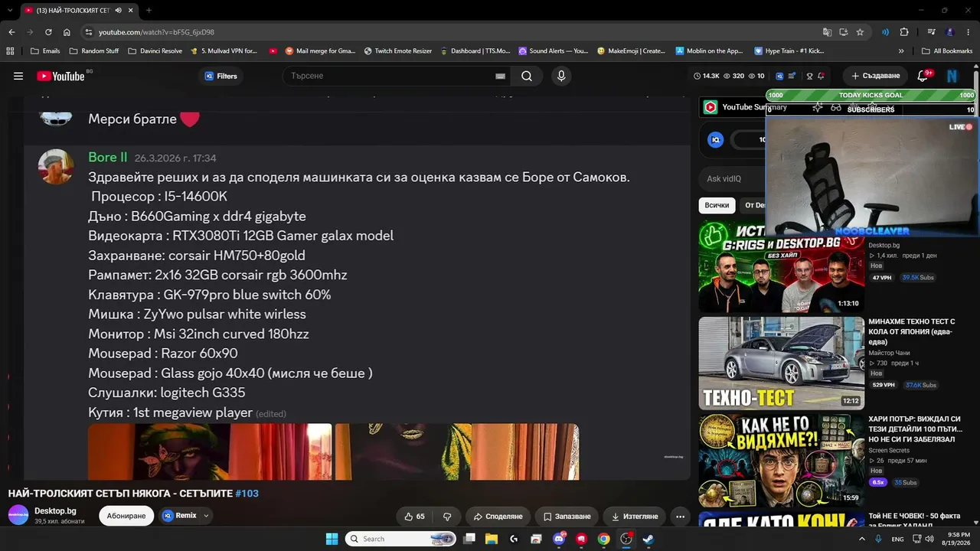Share the video via Споделяне
Viewport: 980px width, 551px height.
pos(498,517)
